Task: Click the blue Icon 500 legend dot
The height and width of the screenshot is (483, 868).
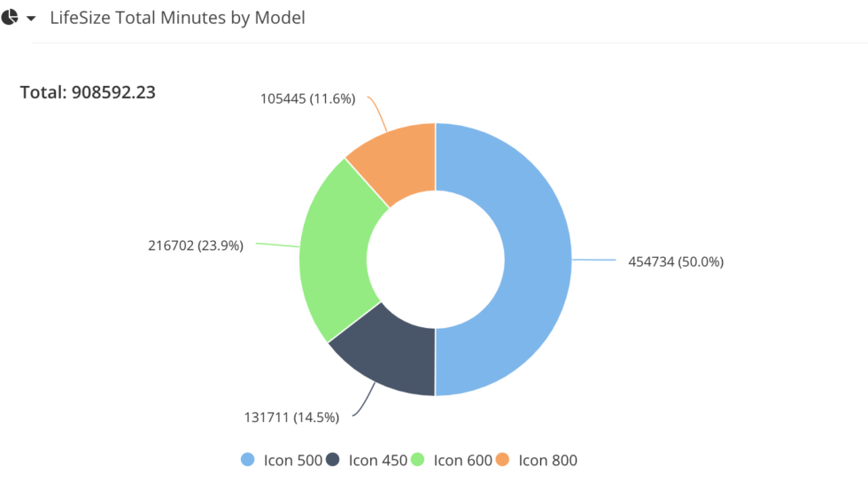Action: pos(248,459)
